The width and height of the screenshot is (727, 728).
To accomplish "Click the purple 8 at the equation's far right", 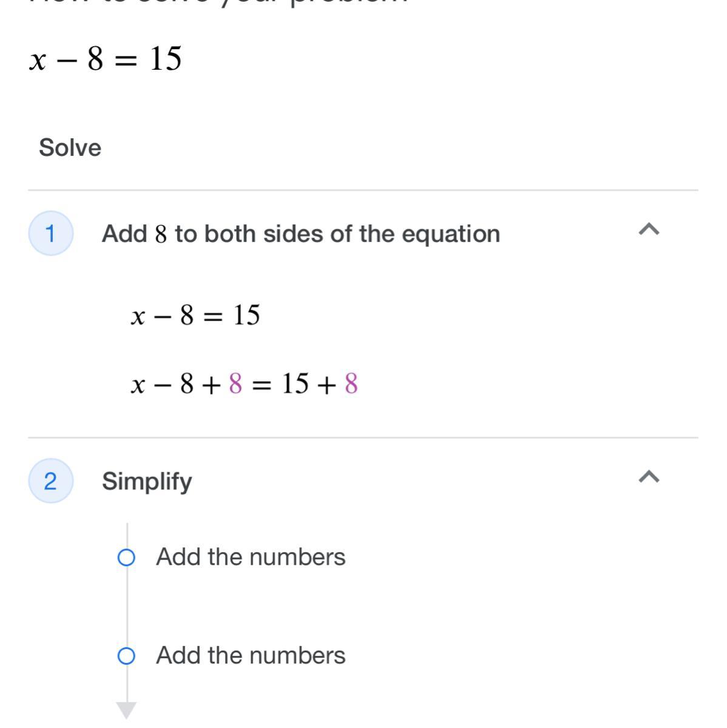I will [x=351, y=384].
